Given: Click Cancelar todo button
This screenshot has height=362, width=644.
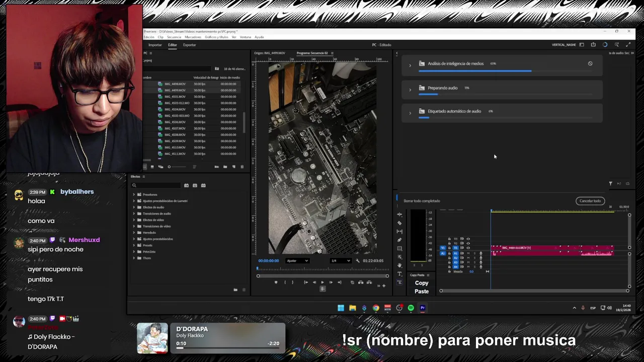Looking at the screenshot, I should pos(590,201).
